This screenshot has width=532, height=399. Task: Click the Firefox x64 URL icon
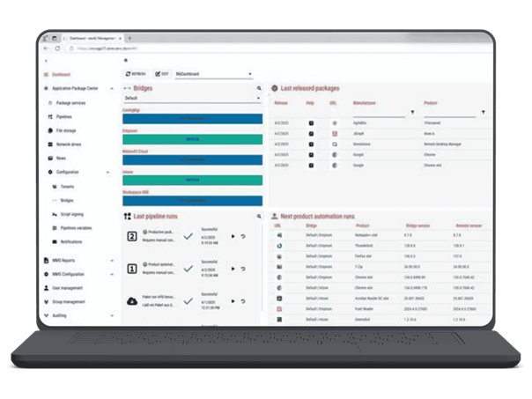click(x=279, y=256)
